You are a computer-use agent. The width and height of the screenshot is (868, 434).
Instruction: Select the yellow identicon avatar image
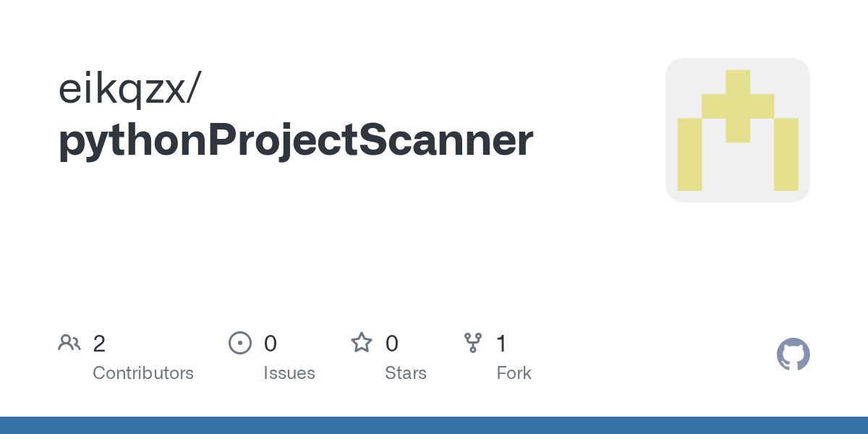click(738, 130)
